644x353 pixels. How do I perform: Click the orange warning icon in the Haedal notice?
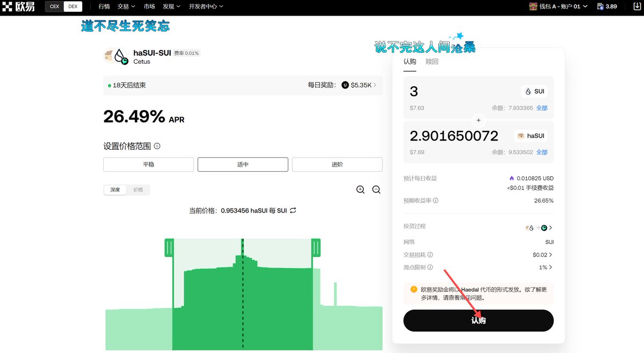[414, 290]
